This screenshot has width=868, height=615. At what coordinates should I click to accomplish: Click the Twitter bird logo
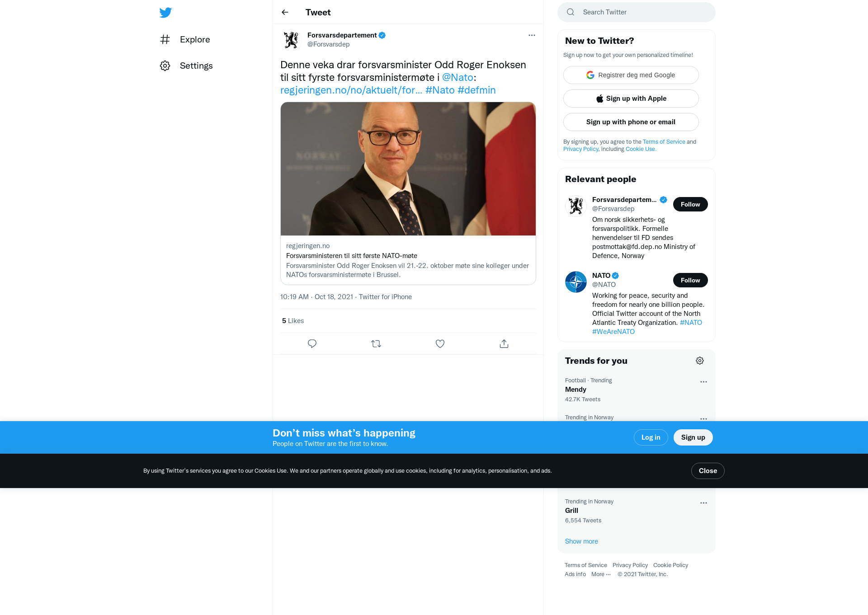165,12
